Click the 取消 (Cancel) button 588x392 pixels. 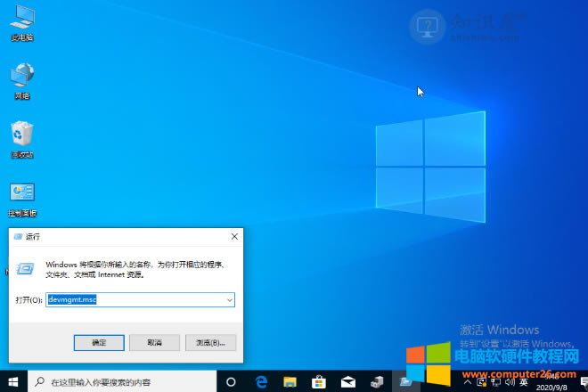(x=154, y=342)
